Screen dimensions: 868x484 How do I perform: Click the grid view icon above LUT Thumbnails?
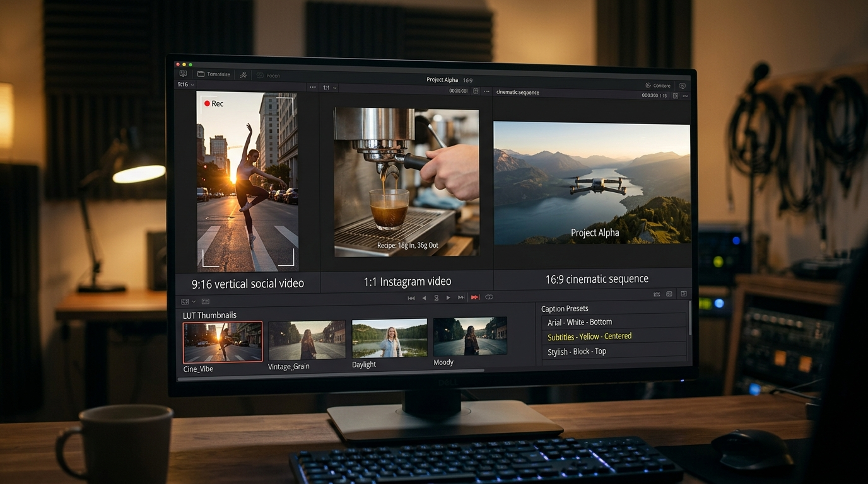tap(185, 302)
